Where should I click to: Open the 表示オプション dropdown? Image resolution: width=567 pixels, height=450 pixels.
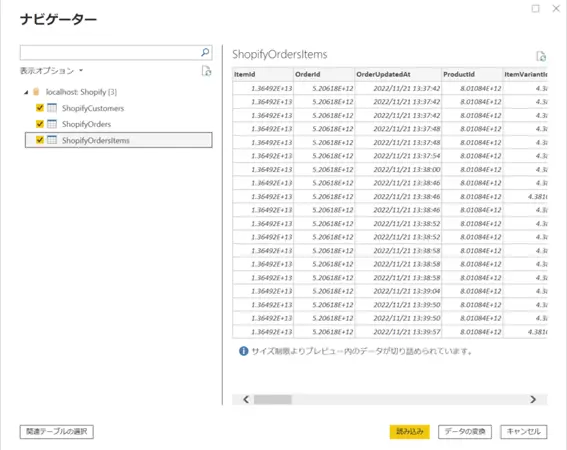[51, 71]
